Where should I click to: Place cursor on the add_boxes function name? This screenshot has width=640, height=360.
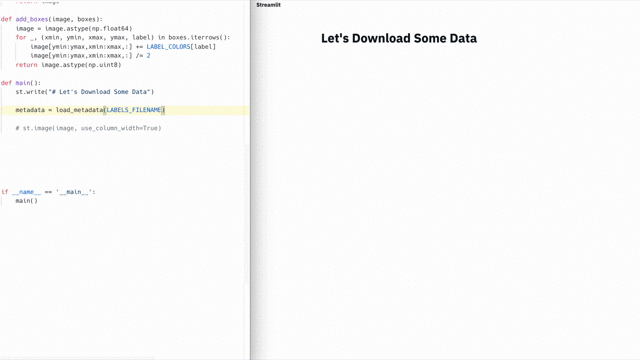point(32,19)
